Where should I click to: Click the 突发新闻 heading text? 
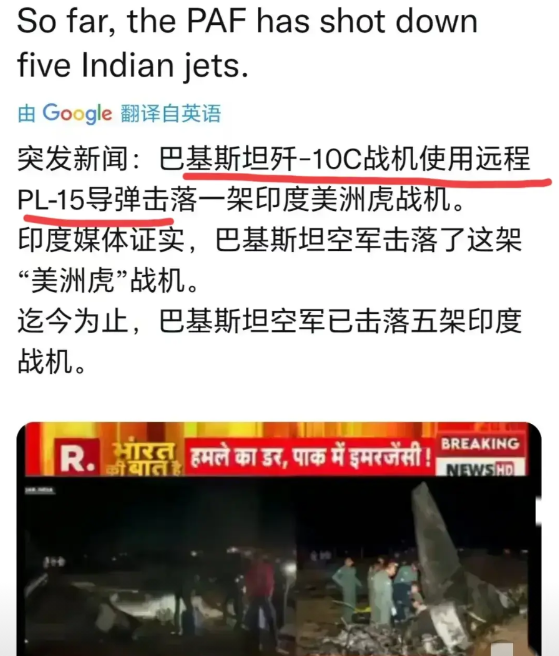[72, 159]
